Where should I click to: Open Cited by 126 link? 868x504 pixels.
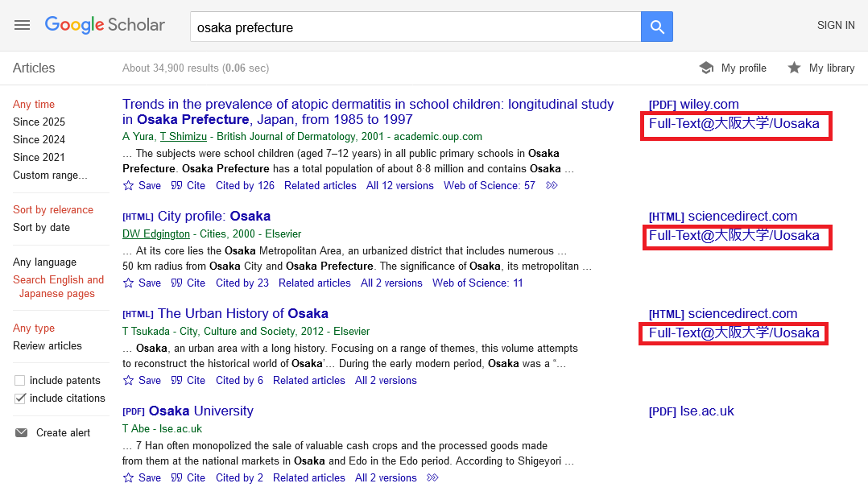245,185
